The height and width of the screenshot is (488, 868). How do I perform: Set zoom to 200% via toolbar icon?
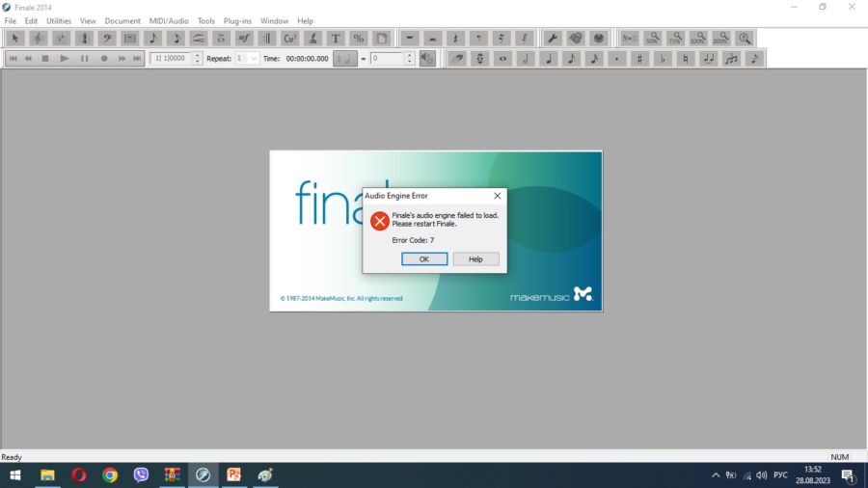pyautogui.click(x=720, y=39)
